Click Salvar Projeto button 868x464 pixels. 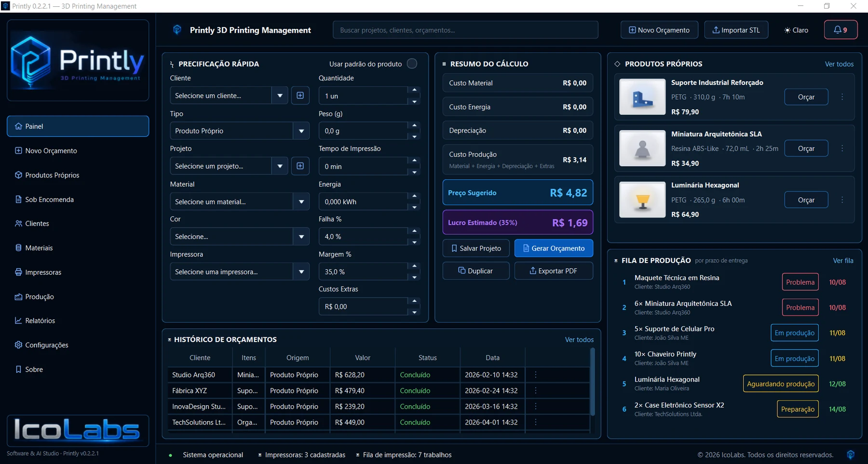476,248
